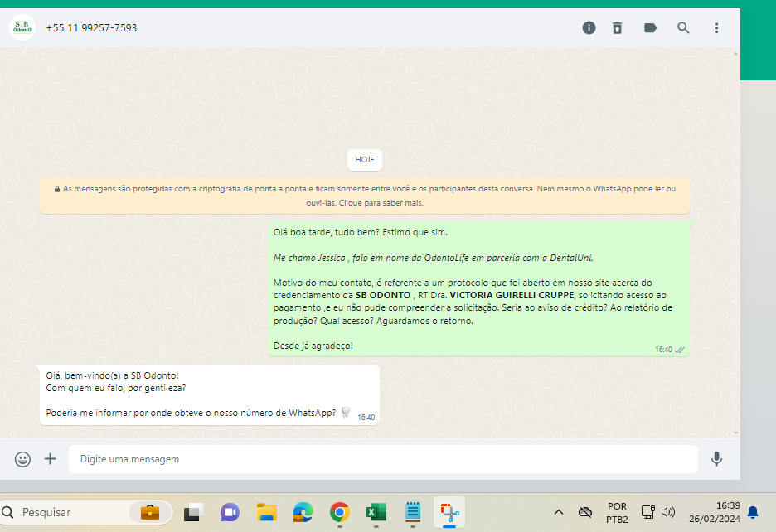Focus the 'Digite uma mensagem' field

[383, 459]
